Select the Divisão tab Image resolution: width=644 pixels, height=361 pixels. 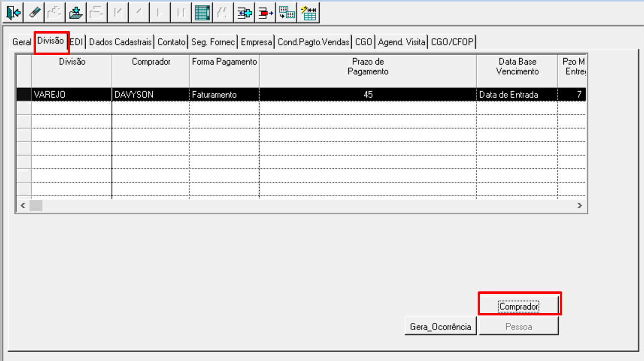pos(51,41)
